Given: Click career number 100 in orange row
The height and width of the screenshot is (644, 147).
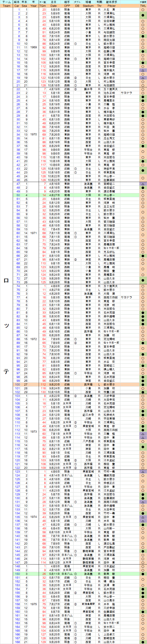Looking at the screenshot, I should [17, 385].
